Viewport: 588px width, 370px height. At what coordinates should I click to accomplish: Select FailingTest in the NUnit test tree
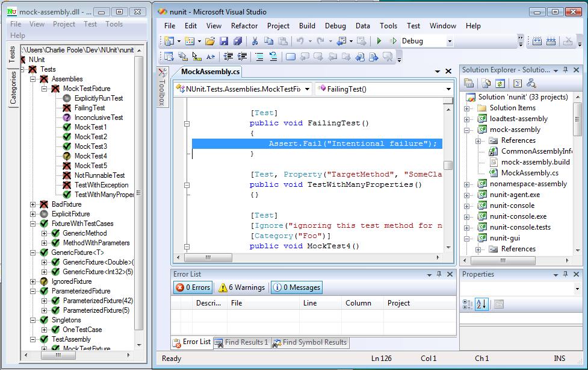pos(90,108)
